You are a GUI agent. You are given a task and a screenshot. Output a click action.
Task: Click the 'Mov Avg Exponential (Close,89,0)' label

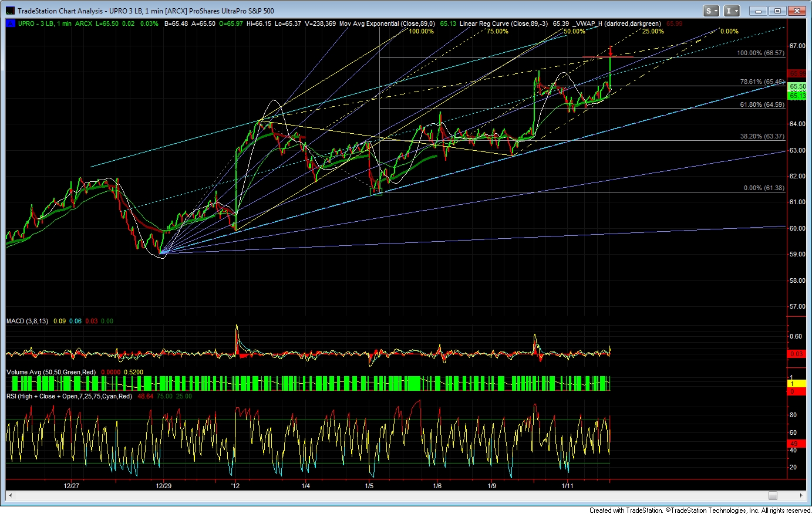387,23
